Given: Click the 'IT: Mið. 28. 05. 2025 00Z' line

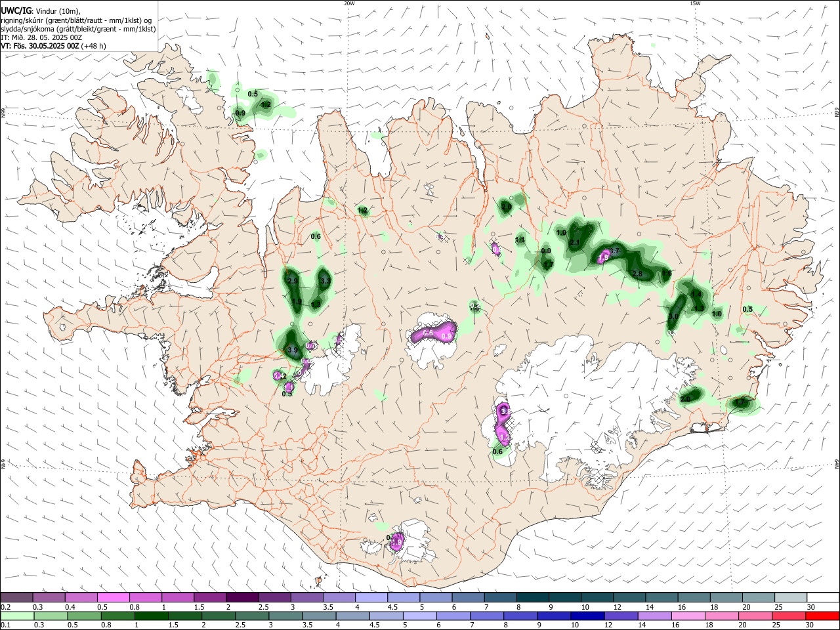Looking at the screenshot, I should click(41, 37).
